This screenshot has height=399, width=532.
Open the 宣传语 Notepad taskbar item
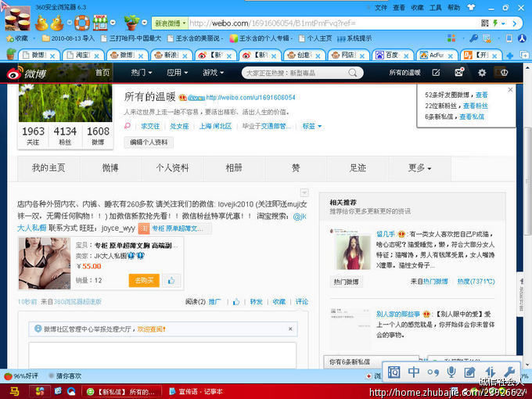tap(197, 391)
